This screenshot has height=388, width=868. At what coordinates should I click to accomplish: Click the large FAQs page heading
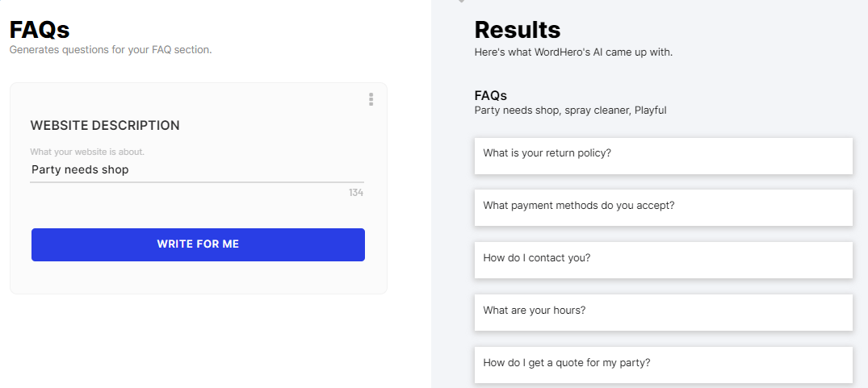[x=40, y=30]
